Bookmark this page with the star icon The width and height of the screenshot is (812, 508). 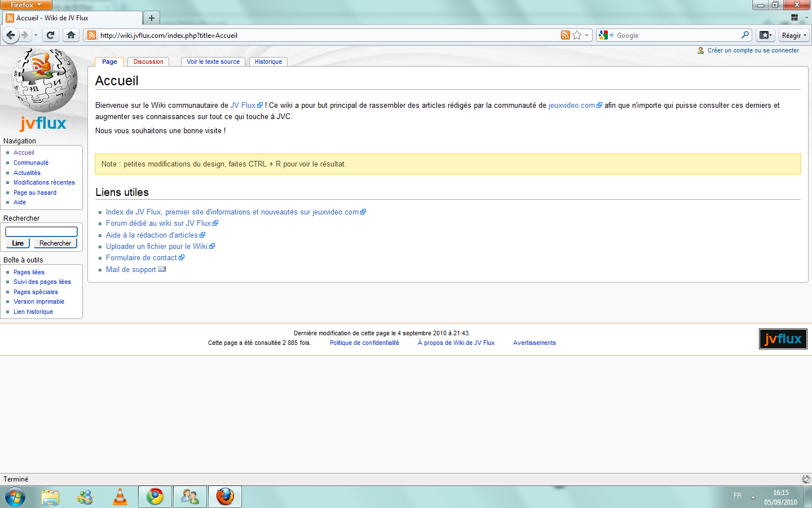coord(577,35)
